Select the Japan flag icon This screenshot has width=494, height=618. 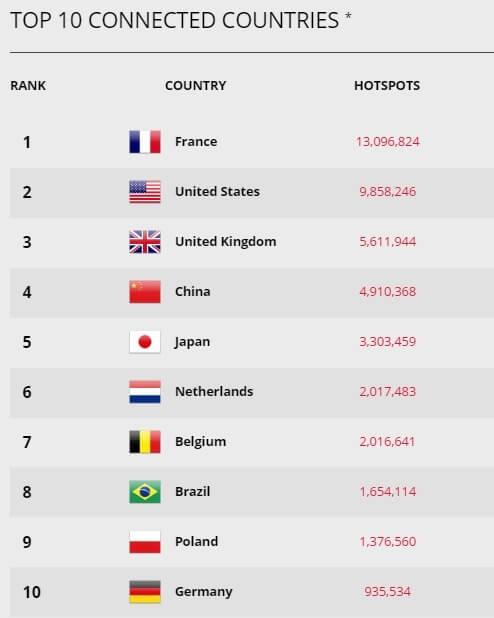pos(145,342)
